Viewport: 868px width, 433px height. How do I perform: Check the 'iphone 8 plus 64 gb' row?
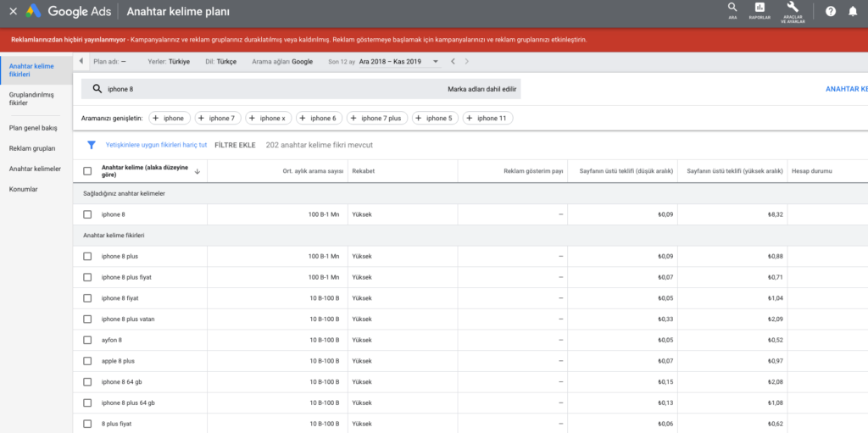pos(87,402)
